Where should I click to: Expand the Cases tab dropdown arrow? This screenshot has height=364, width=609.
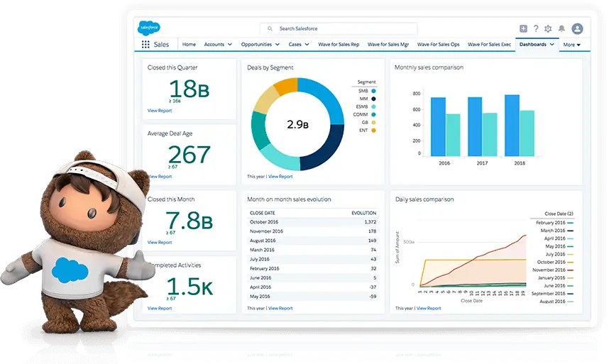click(307, 45)
